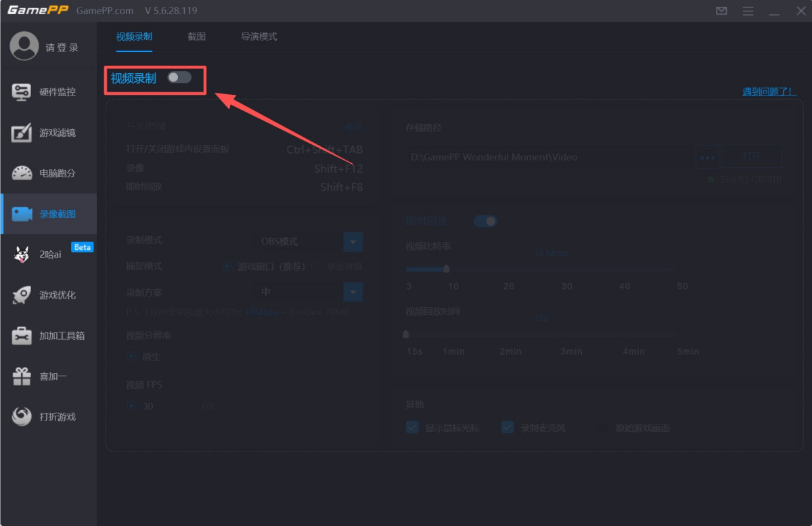Open 2哈ai husky icon
Screen dimensions: 812x526
(22, 255)
